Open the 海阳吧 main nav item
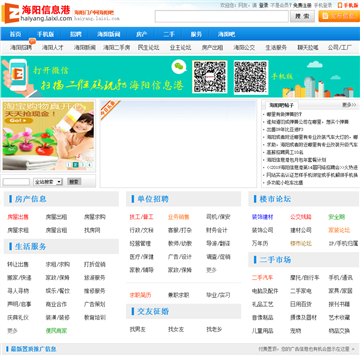The image size is (360, 360). pos(227,34)
